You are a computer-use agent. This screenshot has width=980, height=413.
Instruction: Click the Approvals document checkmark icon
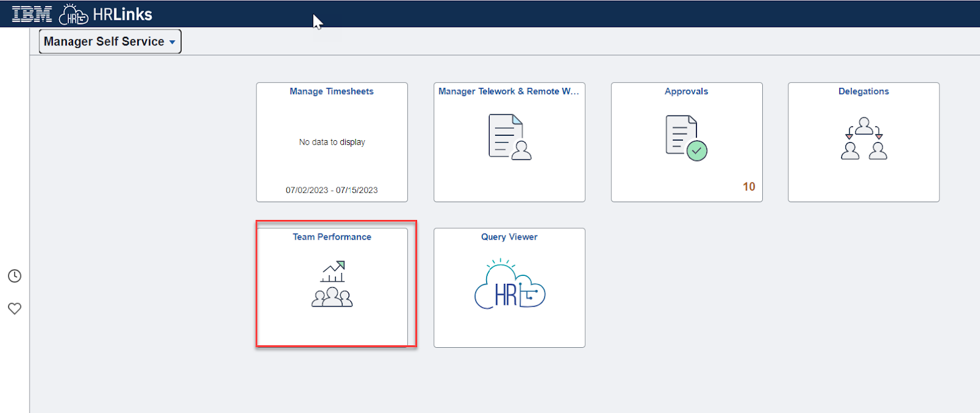tap(686, 138)
